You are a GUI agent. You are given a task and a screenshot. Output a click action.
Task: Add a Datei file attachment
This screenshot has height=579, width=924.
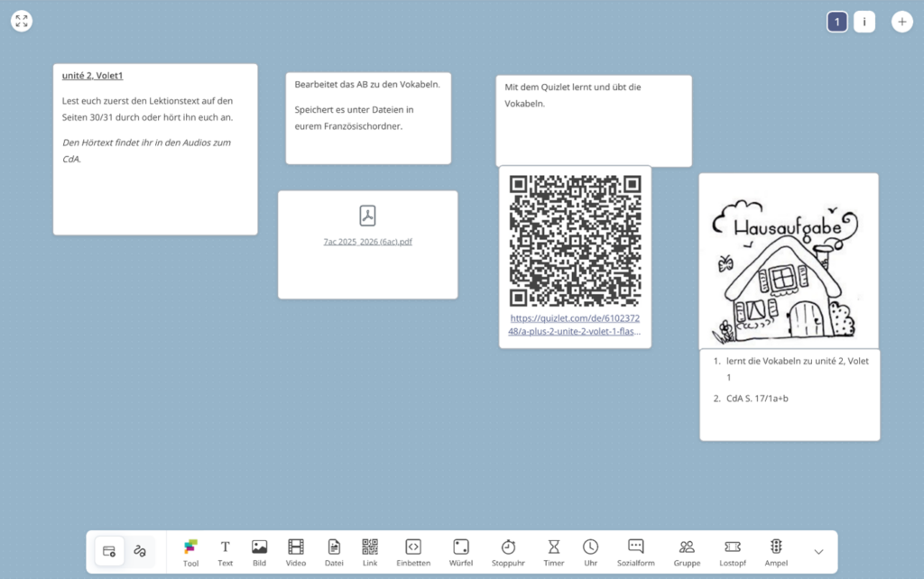(x=334, y=552)
